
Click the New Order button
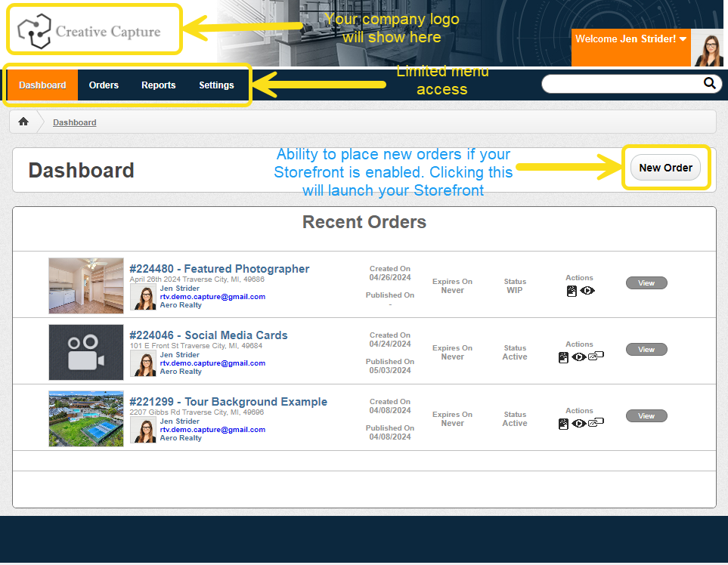pyautogui.click(x=666, y=168)
